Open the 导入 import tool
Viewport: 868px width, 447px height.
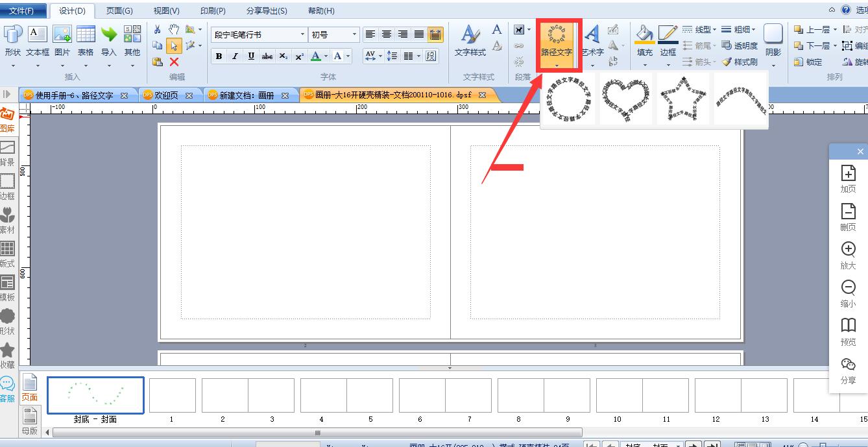pos(109,41)
